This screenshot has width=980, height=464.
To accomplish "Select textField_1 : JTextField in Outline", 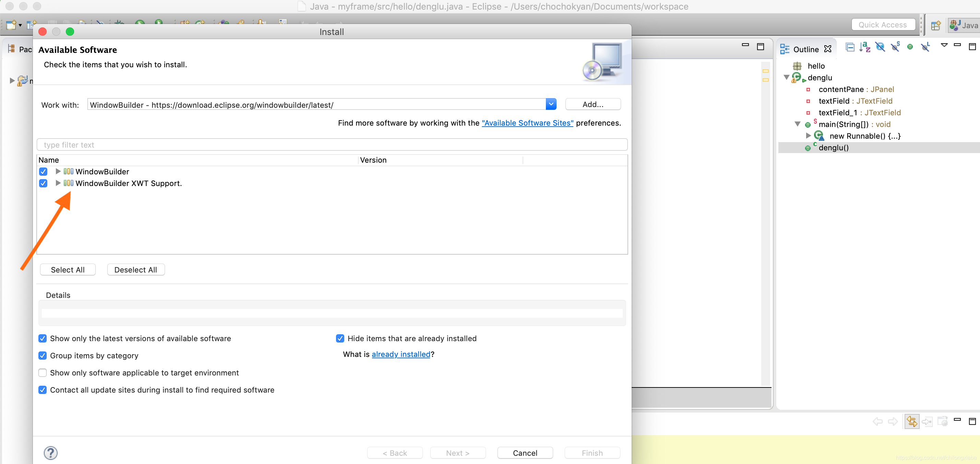I will point(859,113).
